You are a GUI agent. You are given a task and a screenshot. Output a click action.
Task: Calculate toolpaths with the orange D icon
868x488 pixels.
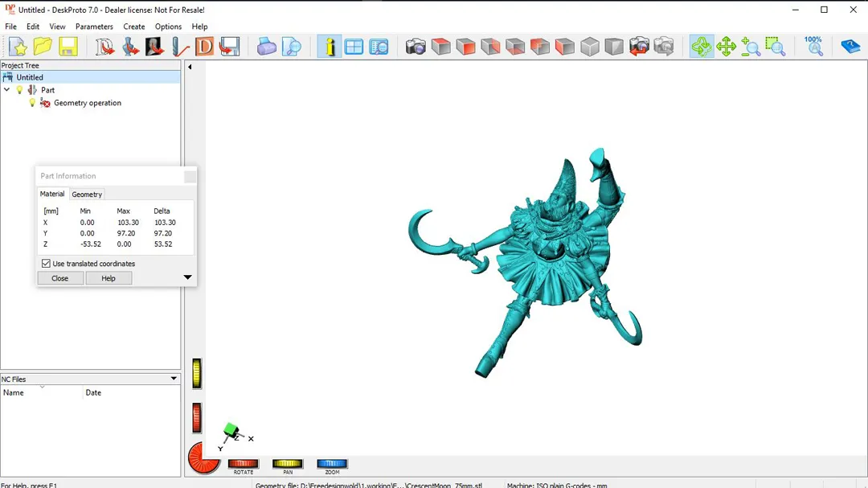click(x=204, y=47)
